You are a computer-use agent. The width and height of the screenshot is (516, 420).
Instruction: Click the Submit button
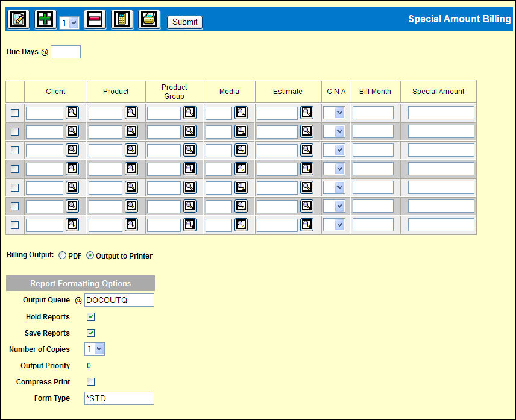click(x=184, y=22)
